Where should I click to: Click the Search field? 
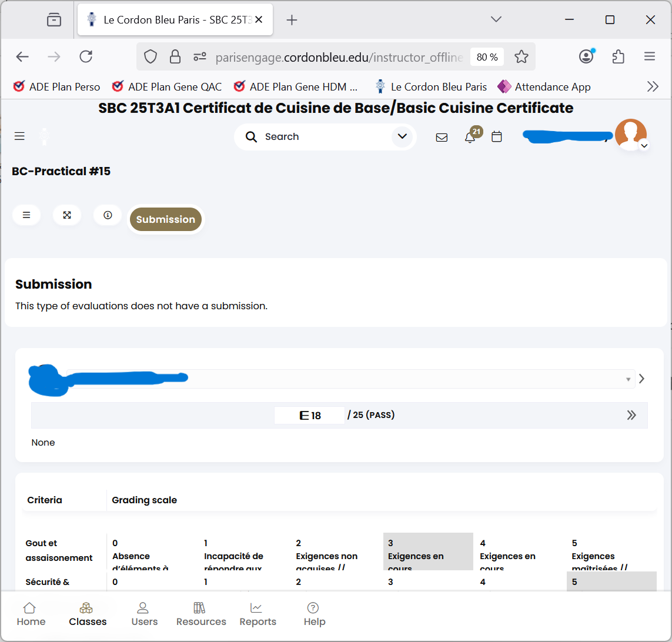tap(325, 137)
